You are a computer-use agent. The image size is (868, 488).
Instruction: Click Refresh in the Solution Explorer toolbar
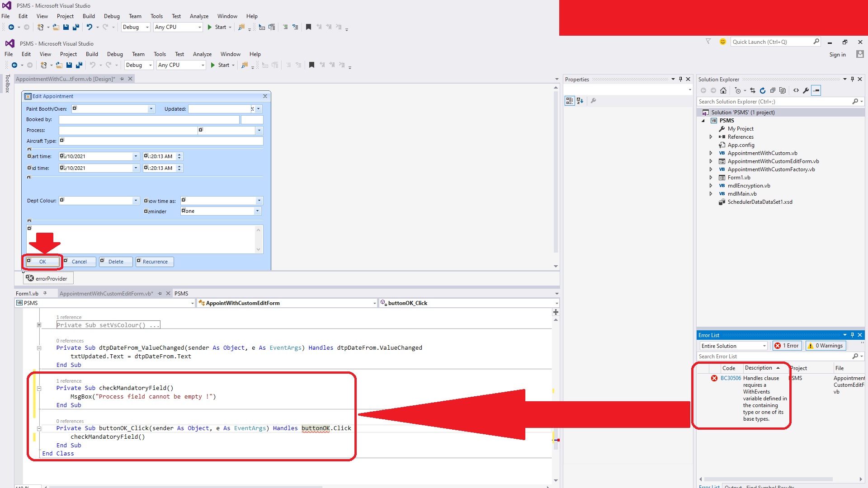pos(763,90)
